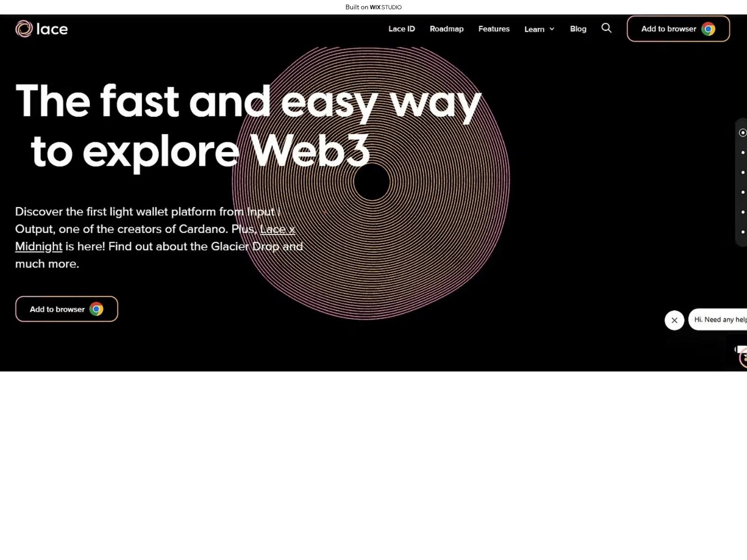
Task: Open the Lace ID menu item
Action: pos(402,29)
